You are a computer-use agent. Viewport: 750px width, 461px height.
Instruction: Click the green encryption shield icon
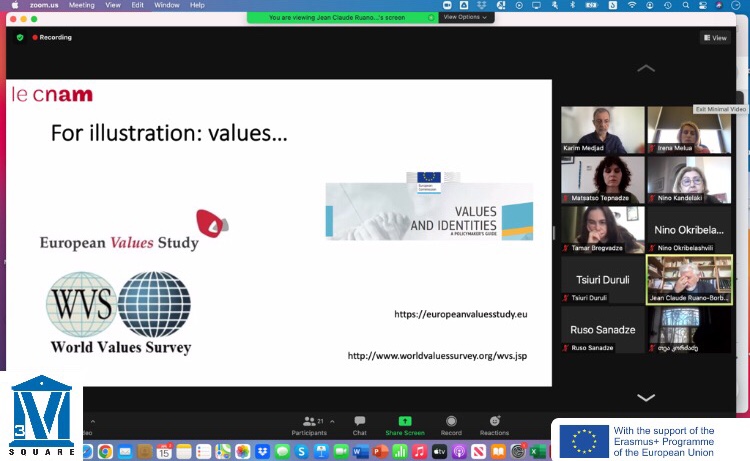click(x=20, y=37)
